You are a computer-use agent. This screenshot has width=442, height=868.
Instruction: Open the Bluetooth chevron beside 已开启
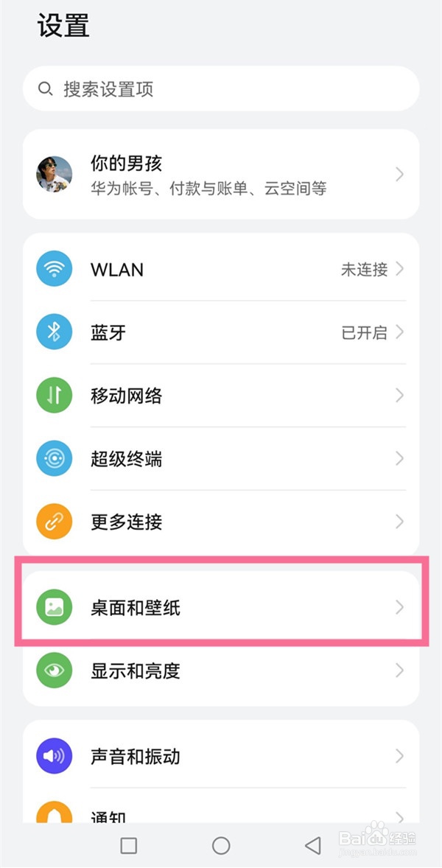pyautogui.click(x=399, y=332)
